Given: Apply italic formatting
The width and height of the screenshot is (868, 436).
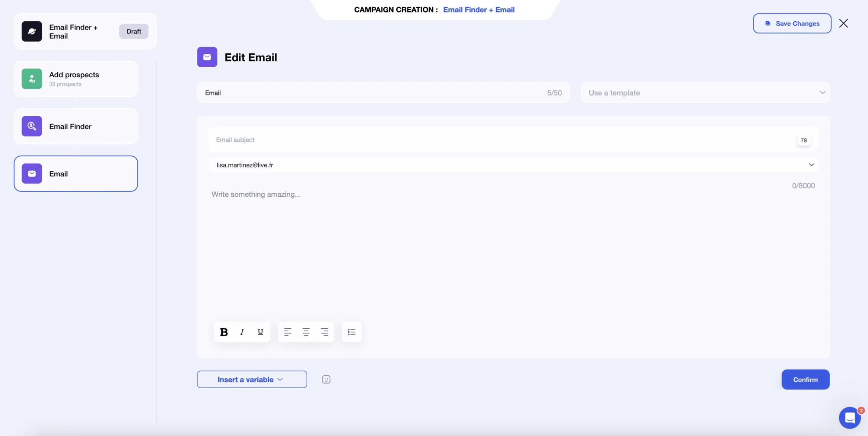Looking at the screenshot, I should 242,332.
